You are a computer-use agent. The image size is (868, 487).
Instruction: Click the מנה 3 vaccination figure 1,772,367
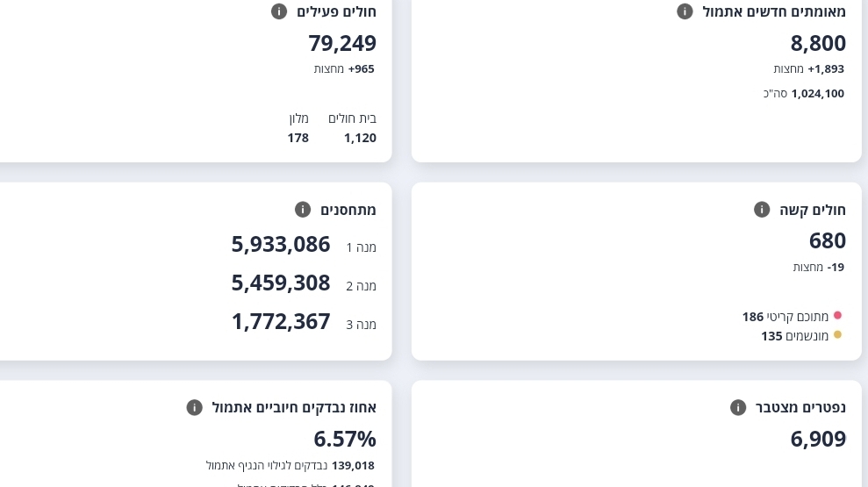[x=281, y=321]
